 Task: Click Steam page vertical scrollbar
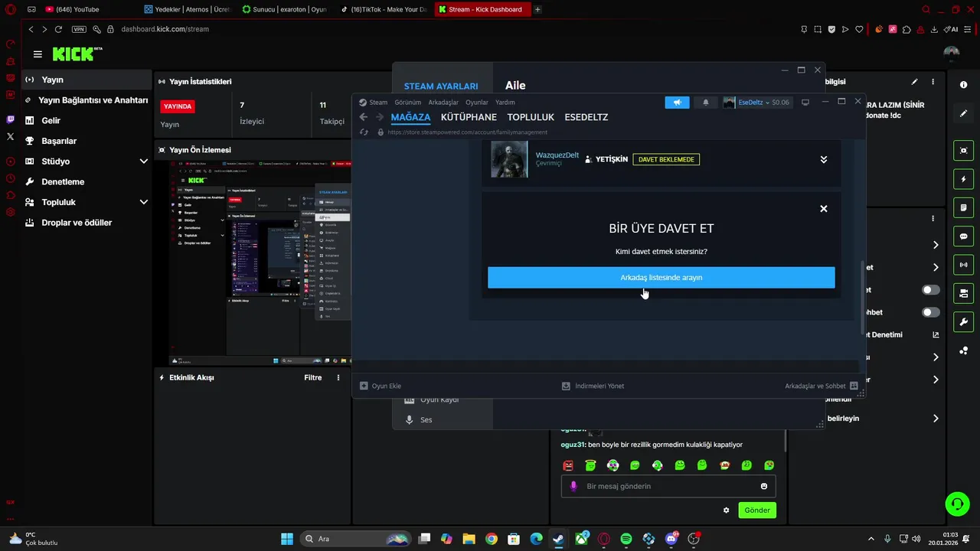[863, 297]
